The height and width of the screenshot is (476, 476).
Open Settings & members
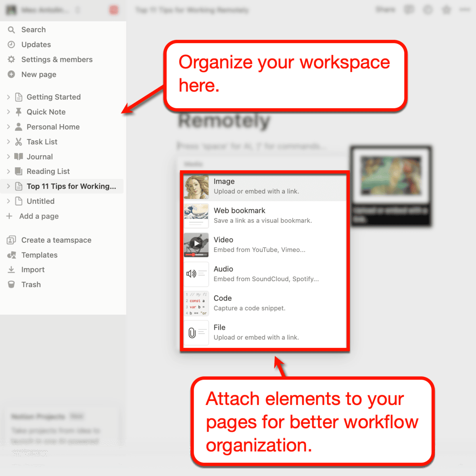click(57, 59)
